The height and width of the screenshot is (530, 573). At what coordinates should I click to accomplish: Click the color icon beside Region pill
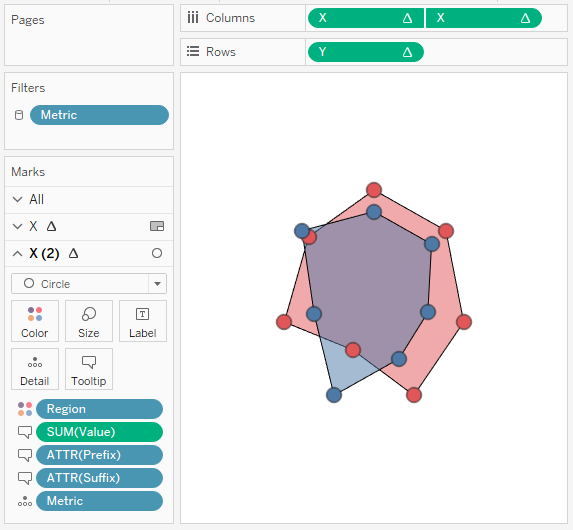(x=25, y=409)
